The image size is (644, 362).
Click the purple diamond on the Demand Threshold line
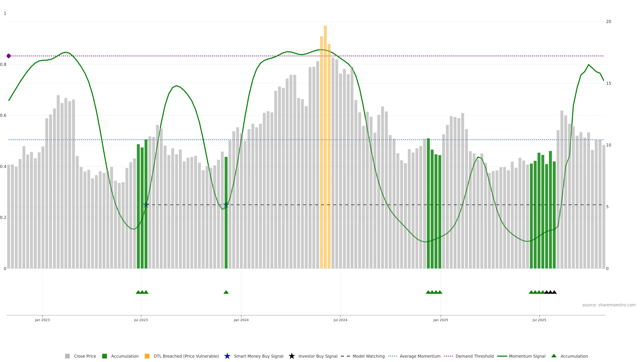[x=9, y=56]
